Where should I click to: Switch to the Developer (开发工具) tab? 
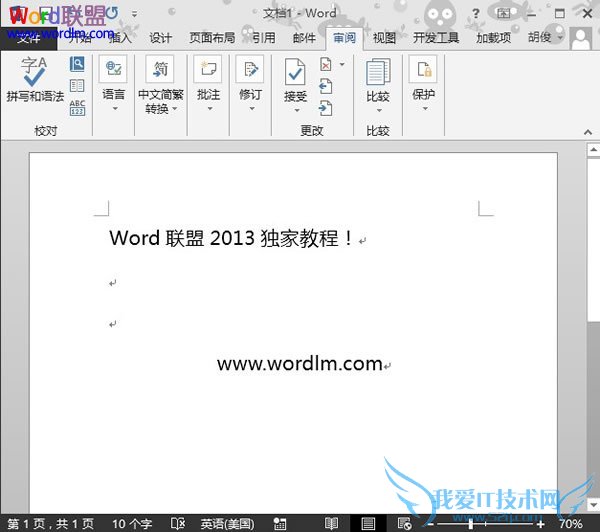[x=436, y=38]
